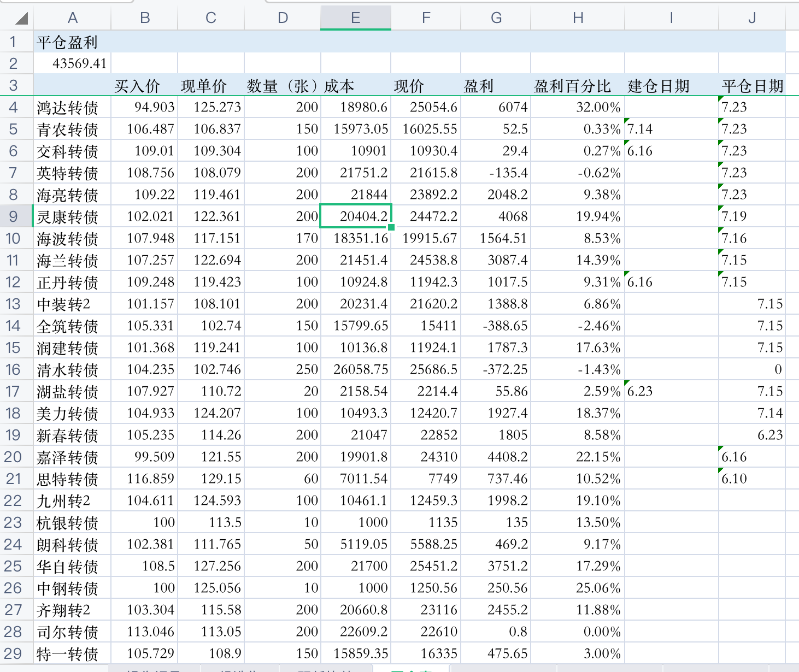The height and width of the screenshot is (672, 799).
Task: Click 青农转债 open date cell 7.14
Action: click(x=671, y=129)
